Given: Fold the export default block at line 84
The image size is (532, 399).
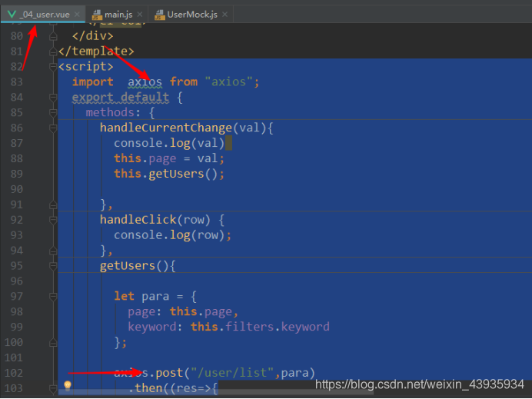Looking at the screenshot, I should pyautogui.click(x=53, y=98).
